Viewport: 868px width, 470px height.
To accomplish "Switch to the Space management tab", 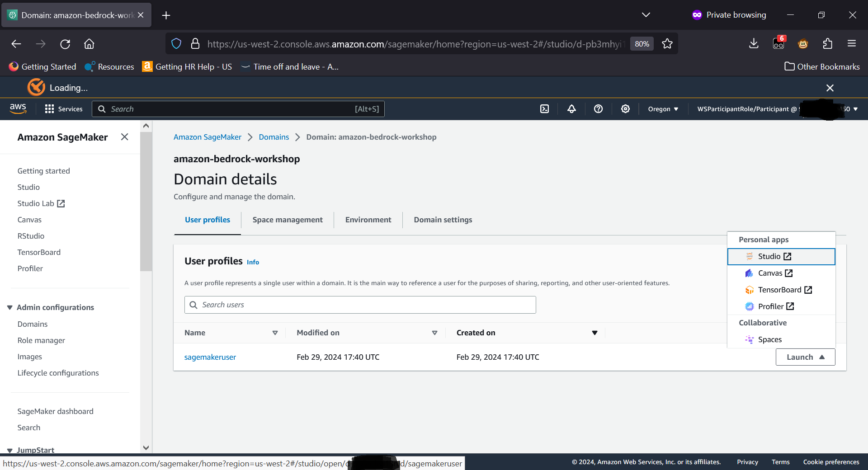I will (x=288, y=220).
